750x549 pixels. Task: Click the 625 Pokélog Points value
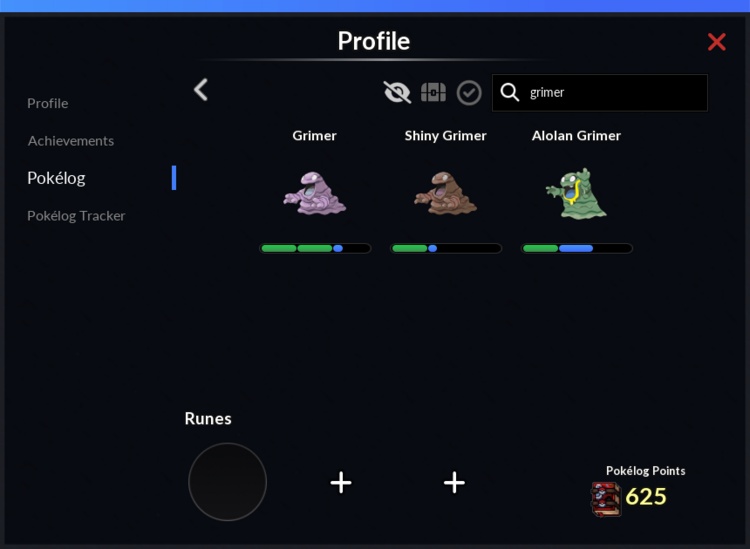(x=646, y=496)
